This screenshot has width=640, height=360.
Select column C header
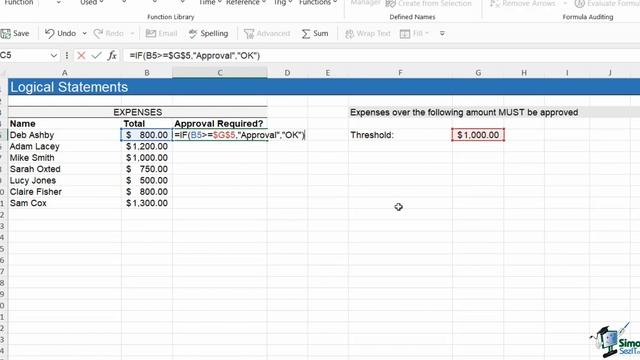(220, 73)
